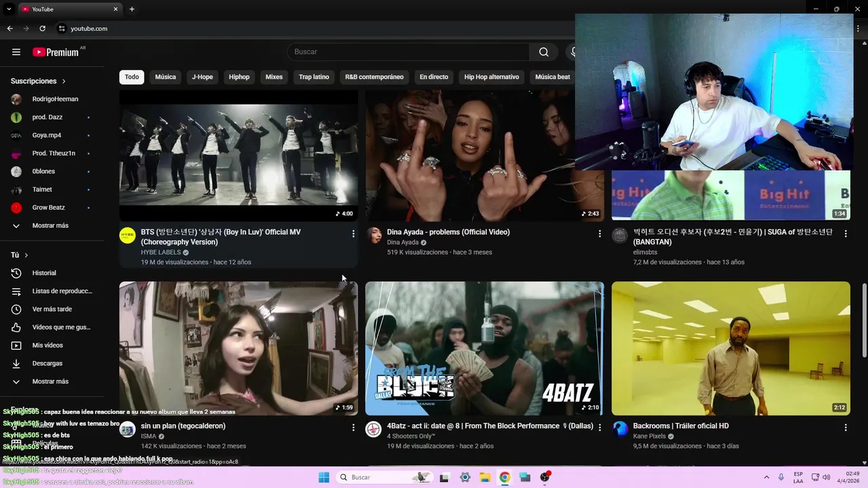
Task: Select the Música filter chip
Action: point(165,77)
